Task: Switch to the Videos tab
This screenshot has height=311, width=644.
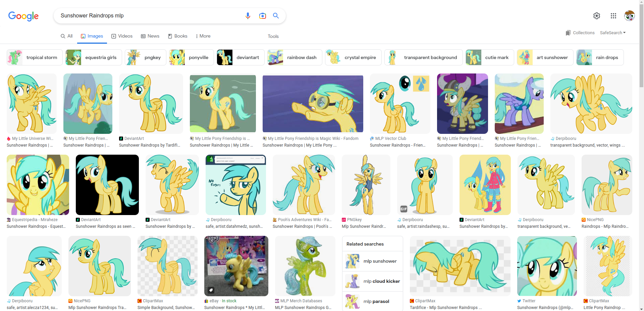Action: pyautogui.click(x=122, y=36)
